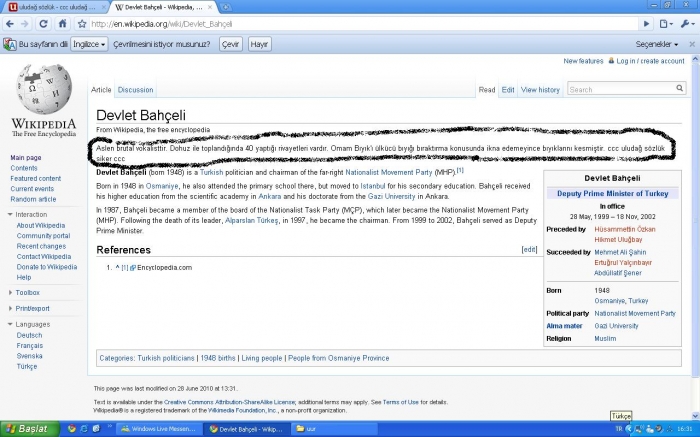Open the Article tab
The height and width of the screenshot is (437, 700).
(101, 90)
